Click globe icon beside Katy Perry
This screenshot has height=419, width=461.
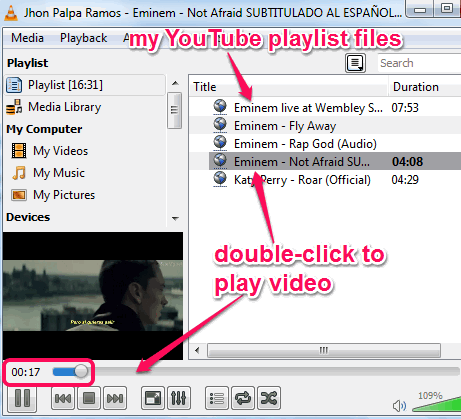coord(220,179)
